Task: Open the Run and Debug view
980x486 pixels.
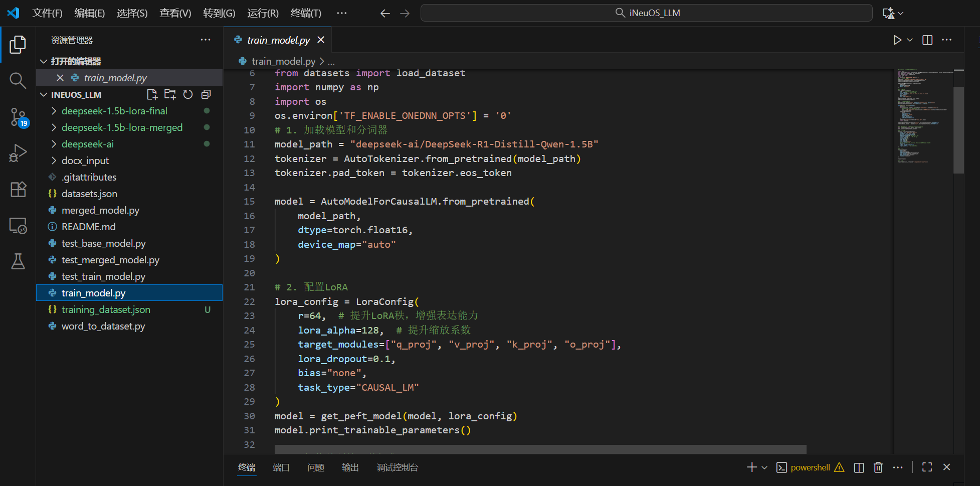Action: tap(18, 153)
